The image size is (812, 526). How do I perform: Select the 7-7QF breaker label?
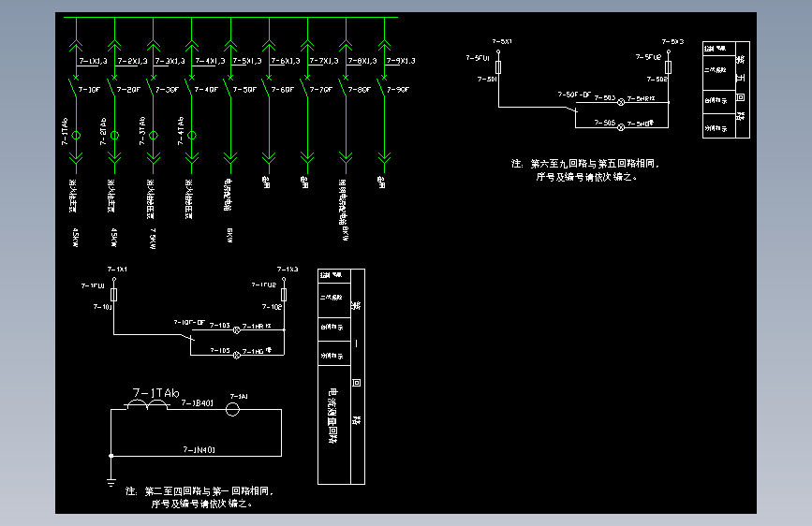(321, 90)
